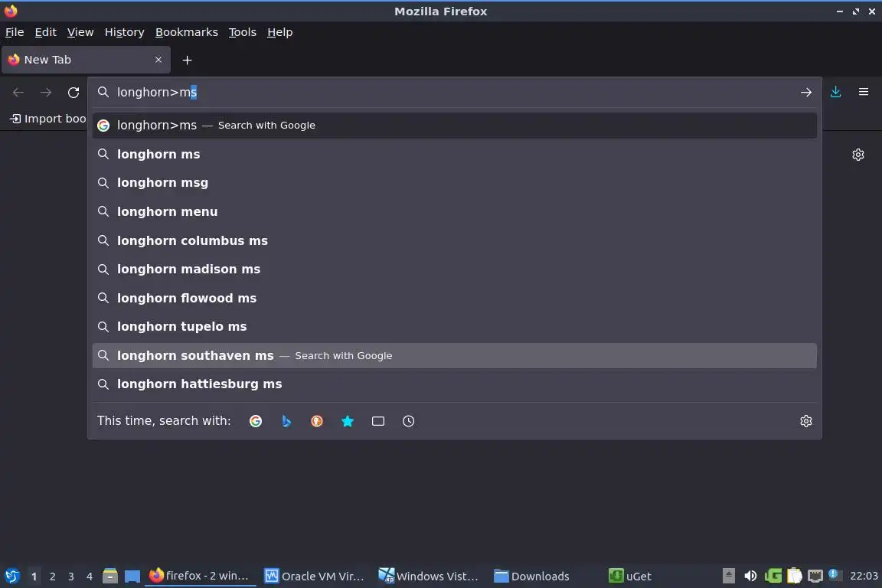
Task: Open the Help menu
Action: coord(279,32)
